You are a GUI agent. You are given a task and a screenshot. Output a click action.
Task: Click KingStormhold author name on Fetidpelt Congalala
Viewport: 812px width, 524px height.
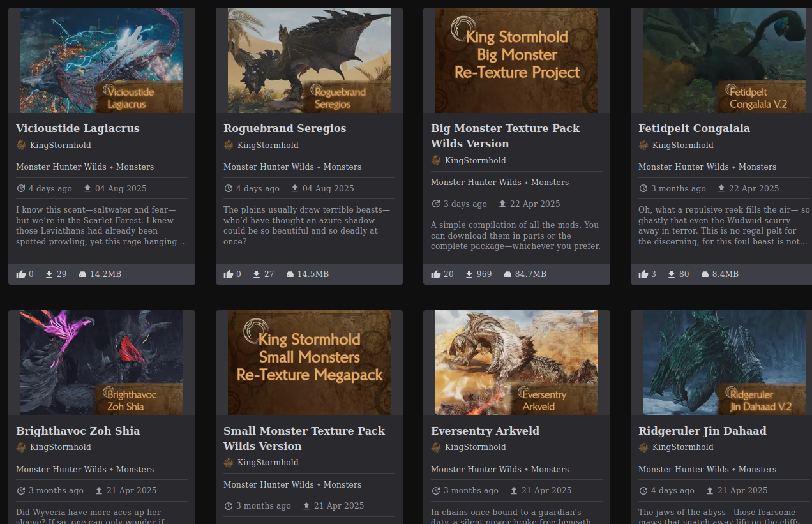683,145
